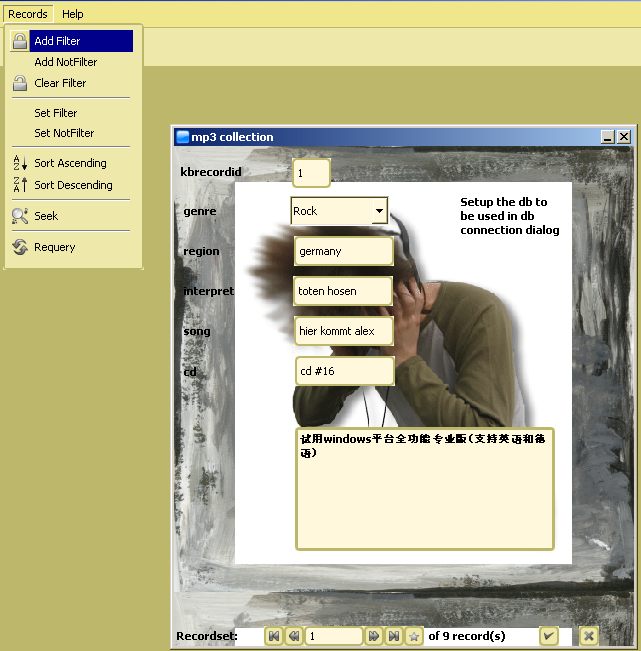Advance to the next record
Image resolution: width=641 pixels, height=651 pixels.
pyautogui.click(x=374, y=636)
